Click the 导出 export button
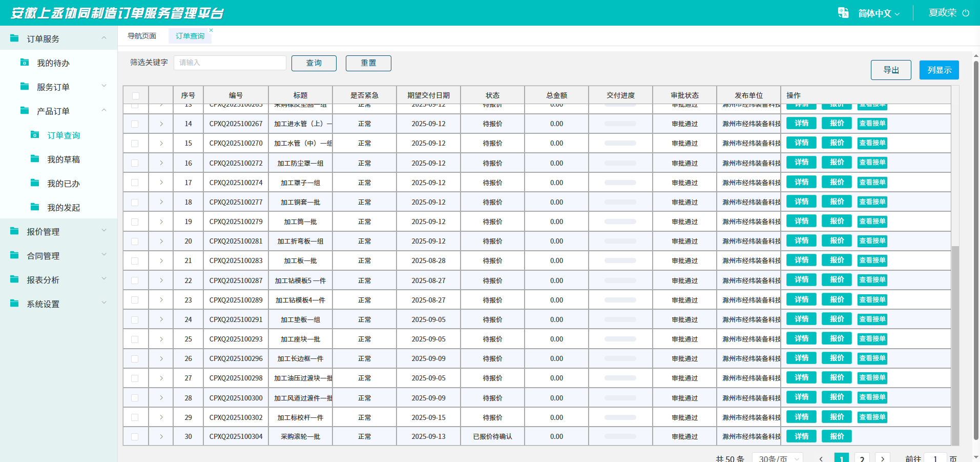 [891, 70]
